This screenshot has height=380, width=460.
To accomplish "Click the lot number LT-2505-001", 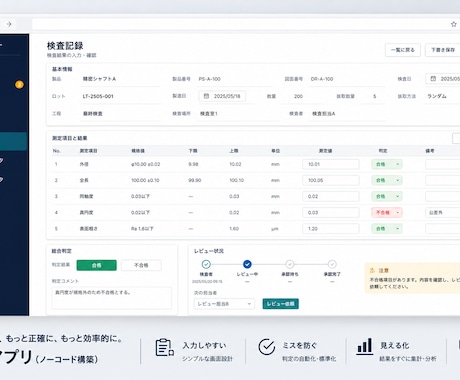I will (x=98, y=96).
